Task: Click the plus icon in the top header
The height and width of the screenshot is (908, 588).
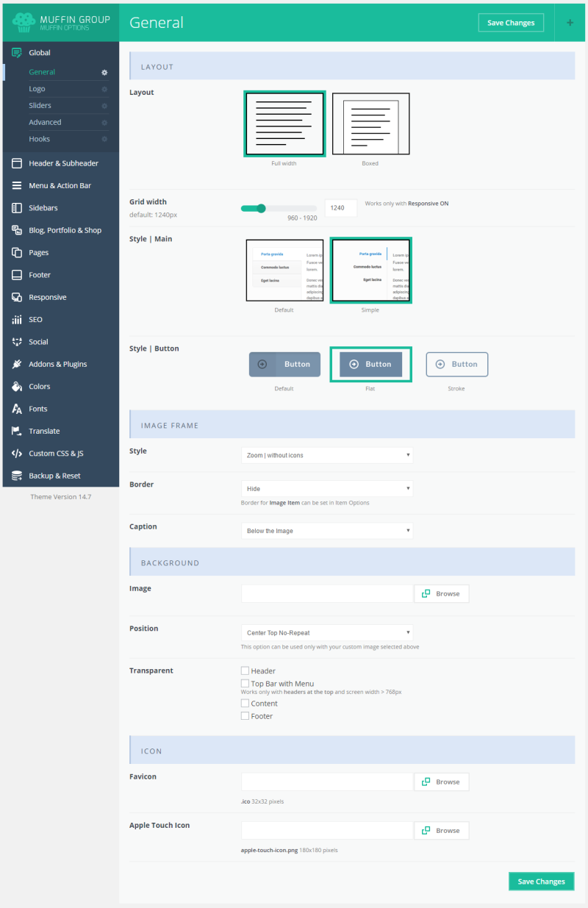Action: (570, 23)
